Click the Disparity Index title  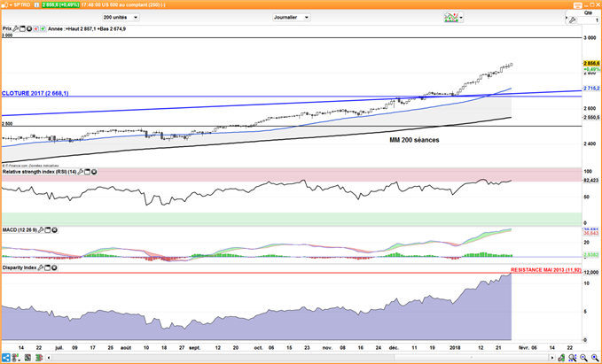pos(20,267)
